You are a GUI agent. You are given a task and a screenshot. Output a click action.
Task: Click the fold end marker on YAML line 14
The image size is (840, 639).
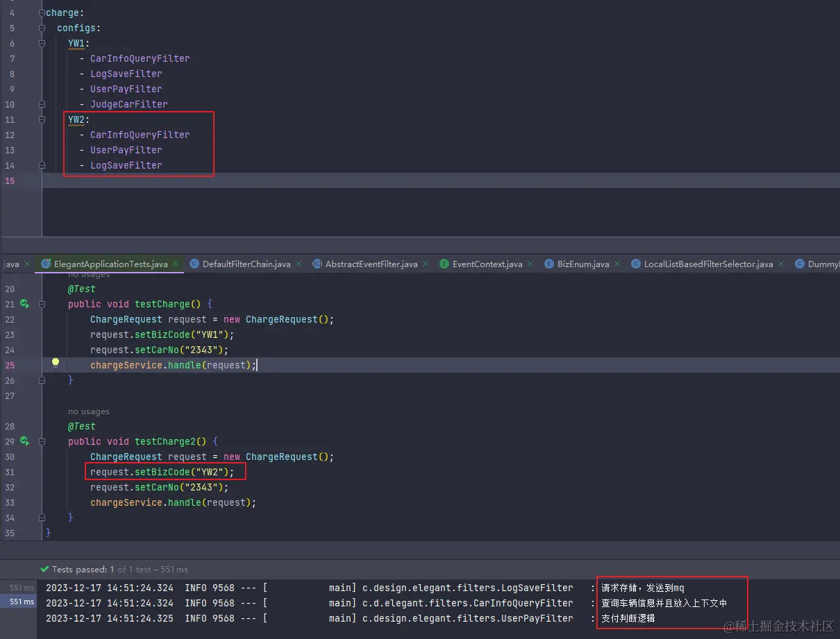tap(42, 165)
